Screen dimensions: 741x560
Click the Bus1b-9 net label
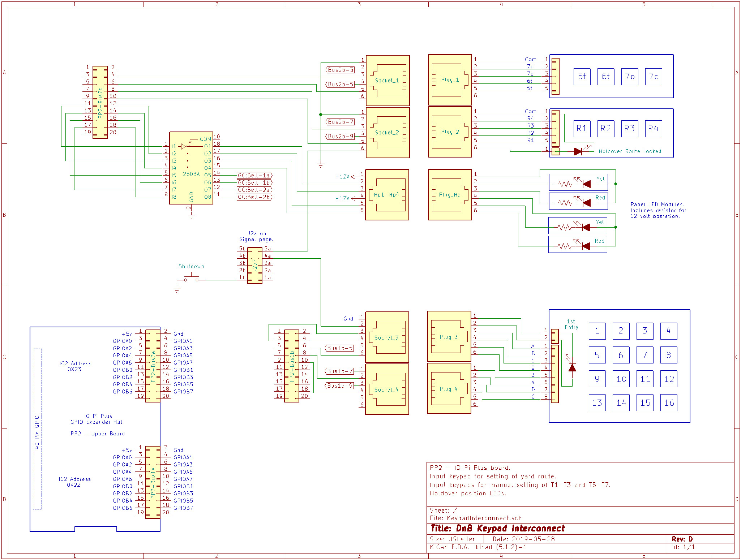point(339,385)
